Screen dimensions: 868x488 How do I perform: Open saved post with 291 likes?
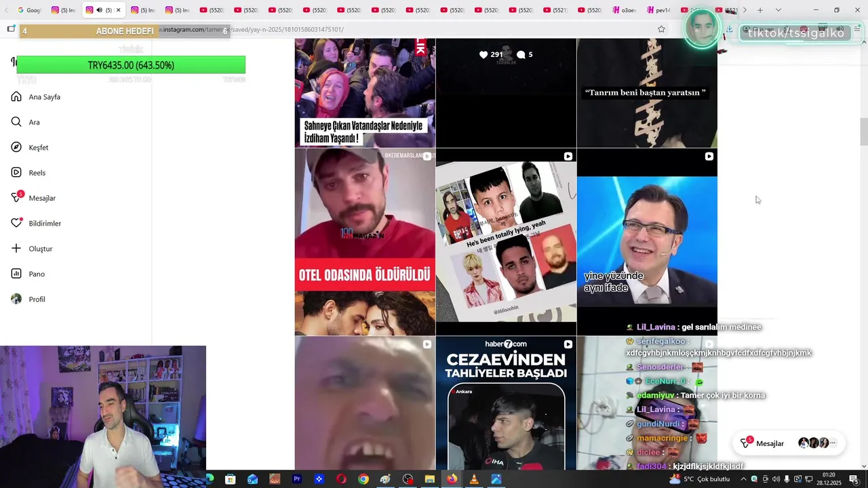506,93
